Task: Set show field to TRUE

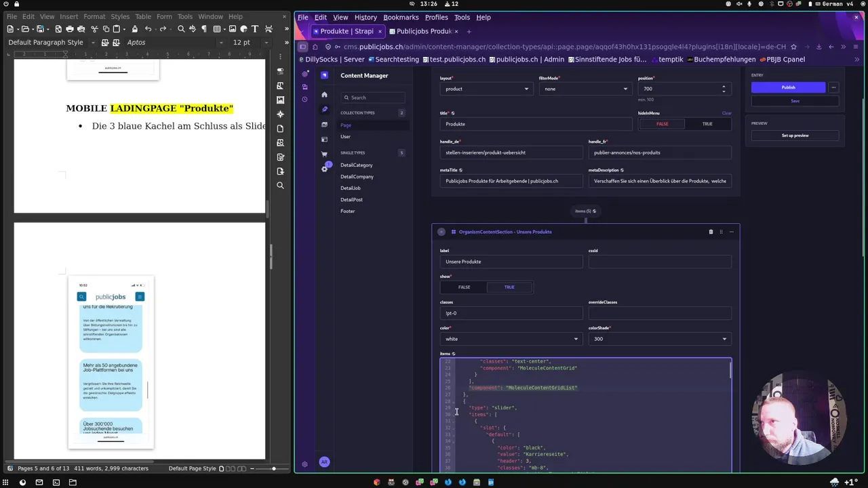Action: click(509, 287)
